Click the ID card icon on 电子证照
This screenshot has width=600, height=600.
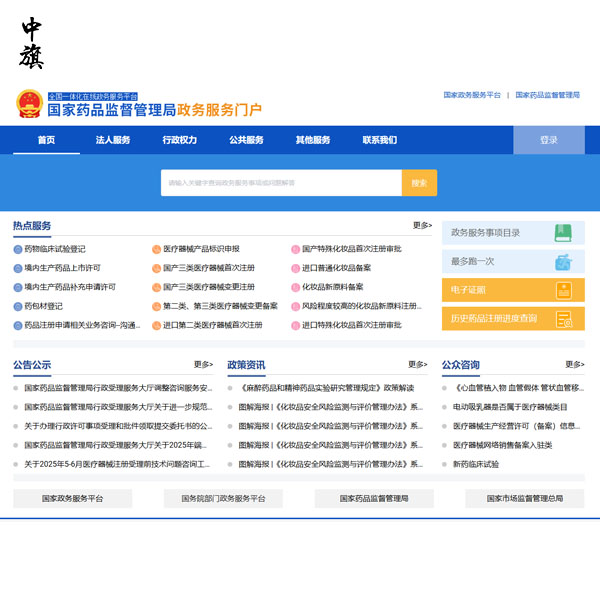click(x=564, y=290)
